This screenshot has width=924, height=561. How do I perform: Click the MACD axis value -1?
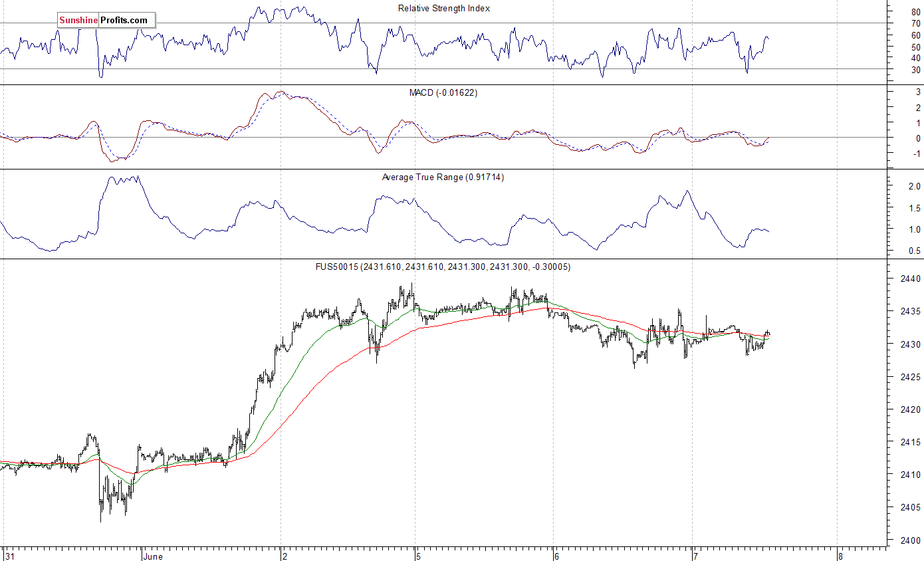coord(917,154)
